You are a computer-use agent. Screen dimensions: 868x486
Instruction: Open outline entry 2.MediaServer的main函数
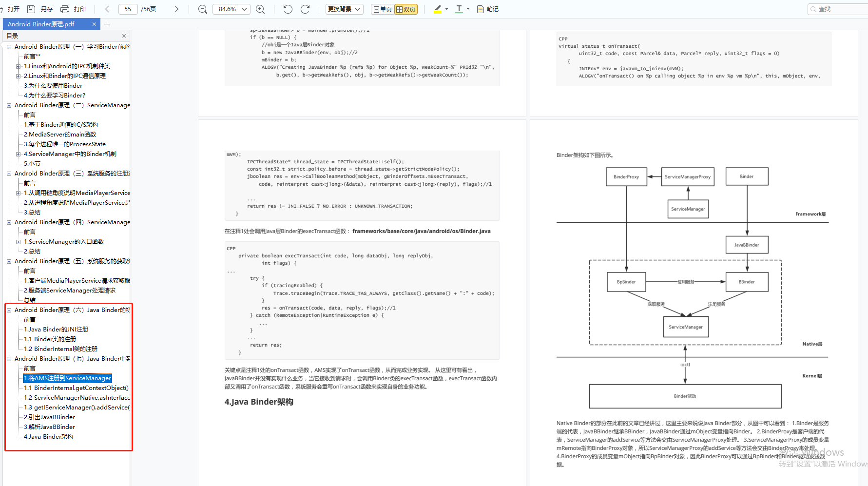[x=60, y=135]
